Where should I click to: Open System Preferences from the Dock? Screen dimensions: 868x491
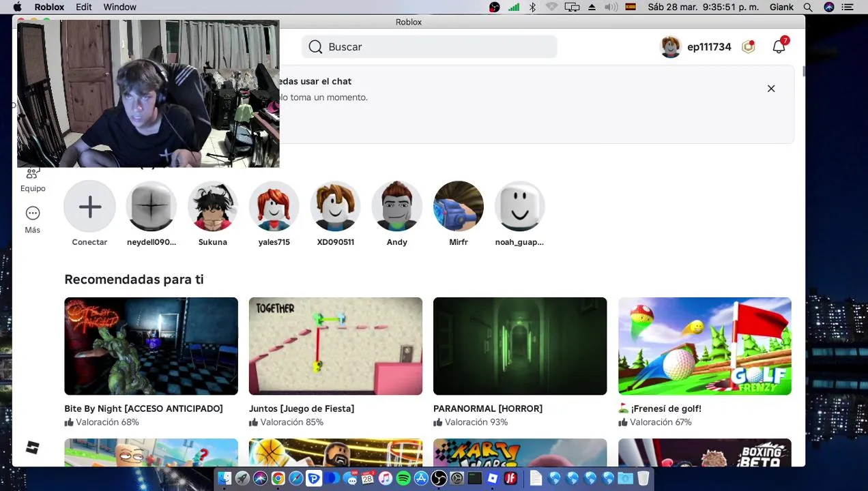coord(457,478)
